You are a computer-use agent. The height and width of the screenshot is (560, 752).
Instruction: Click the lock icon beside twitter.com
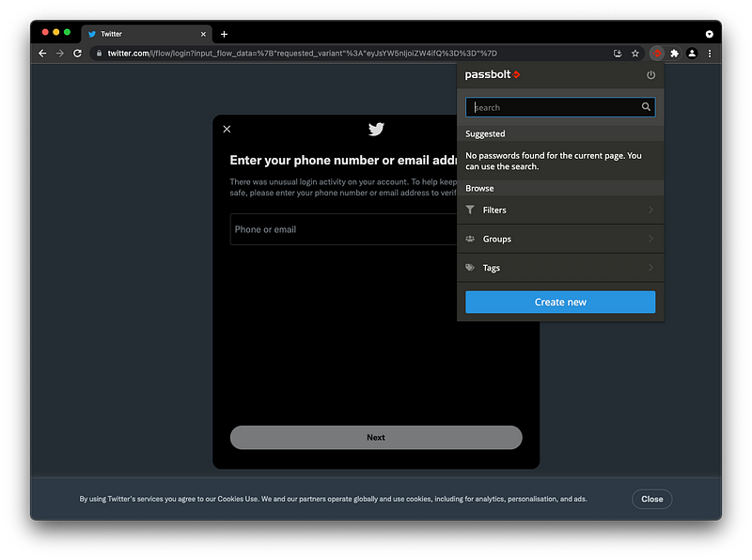(x=99, y=54)
